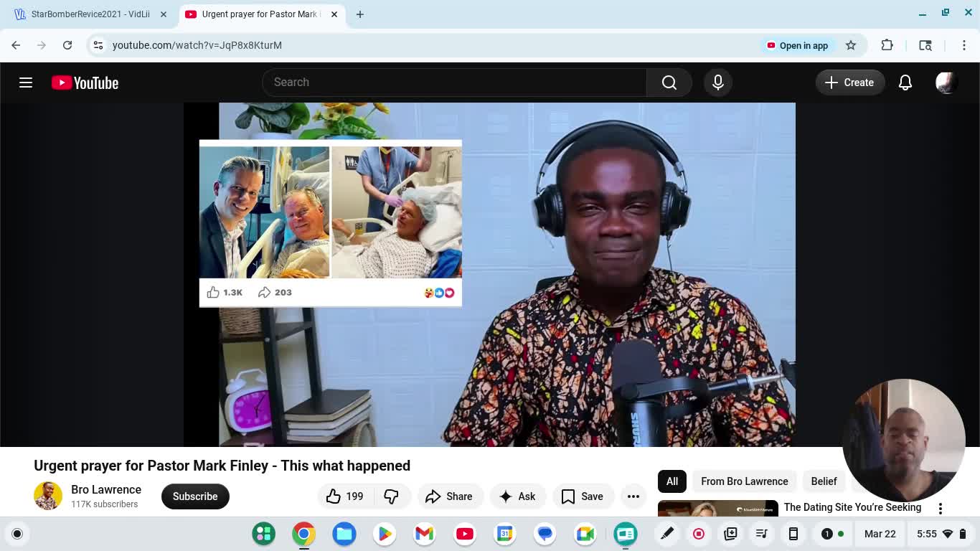Reload the page
The height and width of the screenshot is (551, 980).
coord(67,45)
